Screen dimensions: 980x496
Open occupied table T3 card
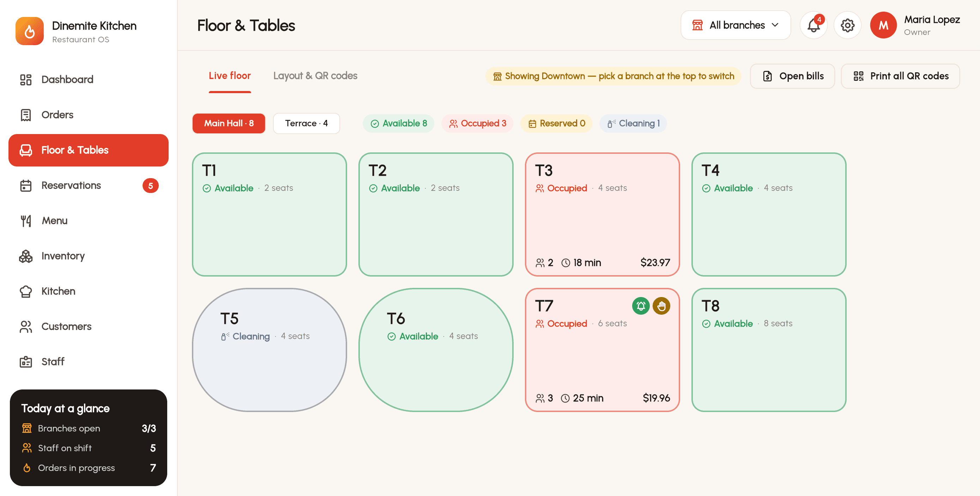click(x=602, y=214)
